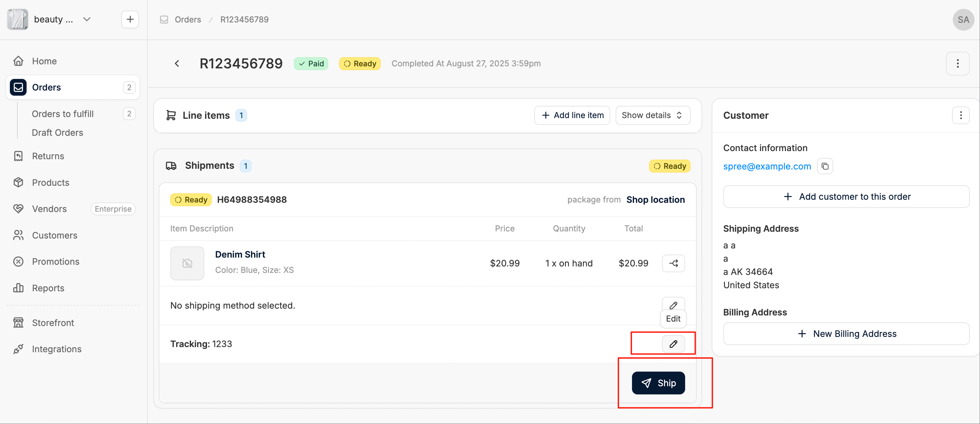Open the Products section
The height and width of the screenshot is (424, 980).
coord(51,182)
